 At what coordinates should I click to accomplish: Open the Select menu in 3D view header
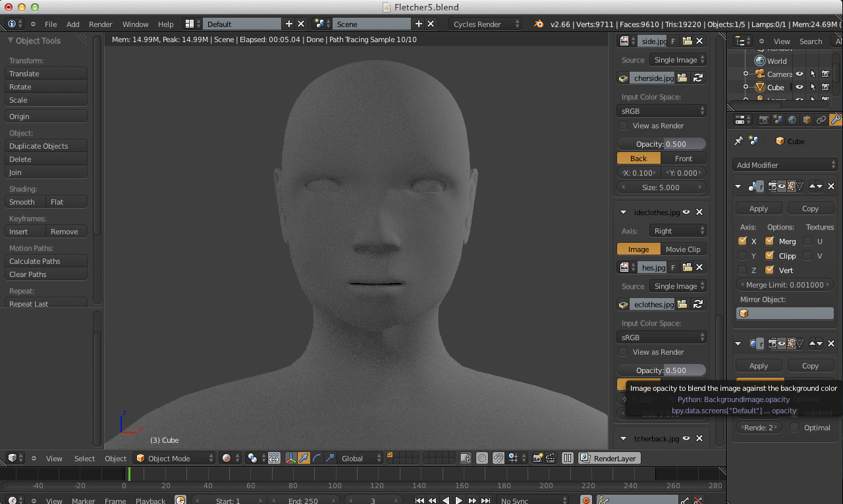click(x=84, y=458)
